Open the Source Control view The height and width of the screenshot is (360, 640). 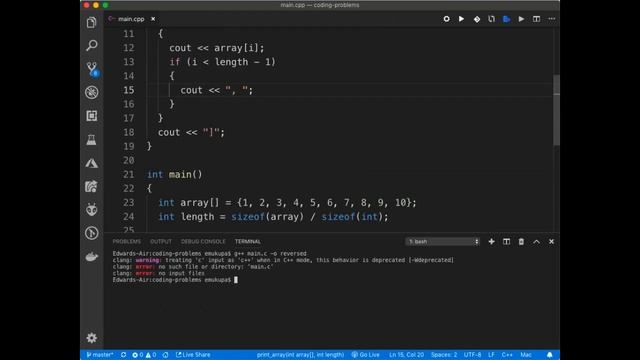[x=91, y=69]
